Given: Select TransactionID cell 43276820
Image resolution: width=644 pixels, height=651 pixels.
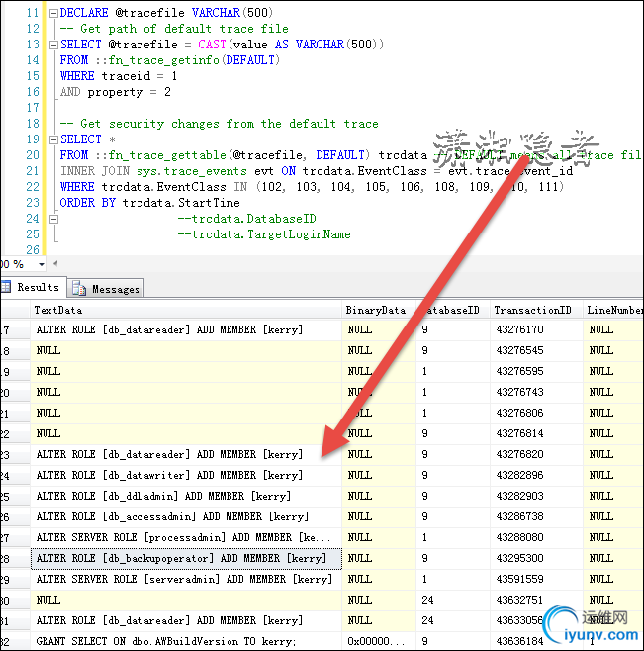Looking at the screenshot, I should click(536, 455).
